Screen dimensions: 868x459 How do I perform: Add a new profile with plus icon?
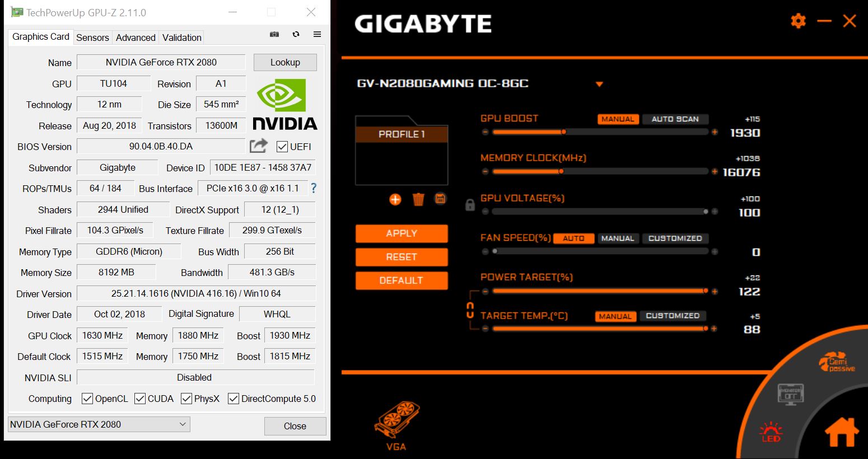pyautogui.click(x=395, y=199)
